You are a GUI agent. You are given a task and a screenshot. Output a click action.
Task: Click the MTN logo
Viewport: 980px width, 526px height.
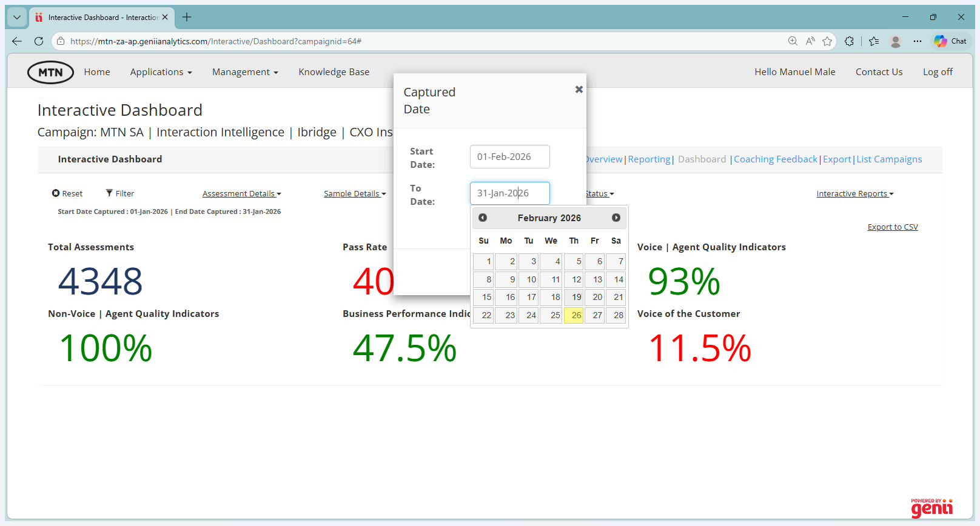tap(50, 72)
